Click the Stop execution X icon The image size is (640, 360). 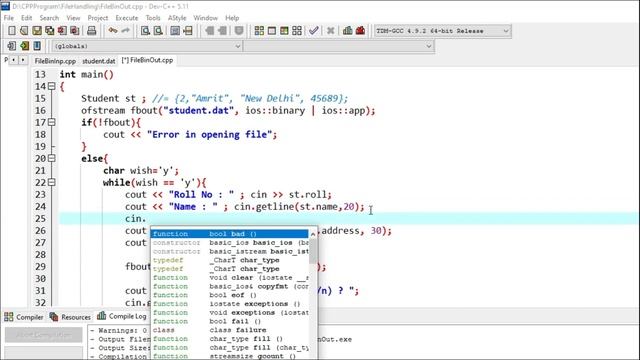pos(331,31)
